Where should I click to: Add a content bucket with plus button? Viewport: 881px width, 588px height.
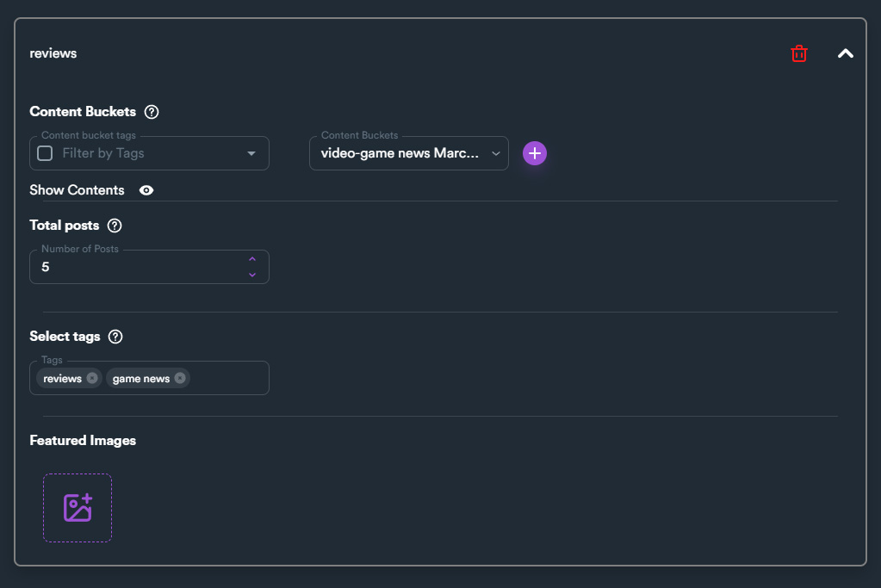(535, 153)
